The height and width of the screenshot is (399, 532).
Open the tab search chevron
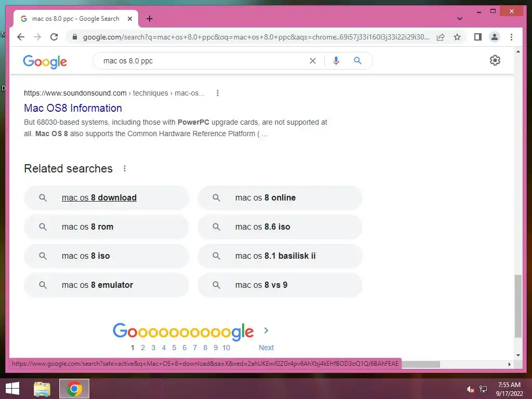(x=459, y=19)
